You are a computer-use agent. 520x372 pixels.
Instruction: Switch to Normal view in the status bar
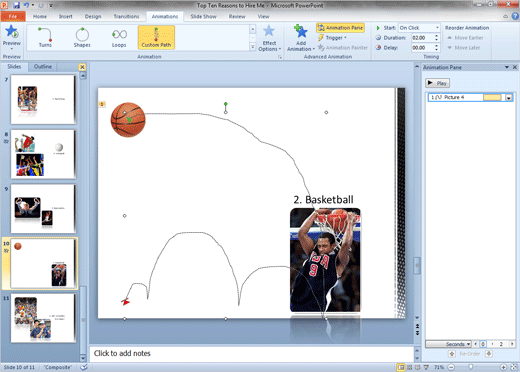pos(401,367)
